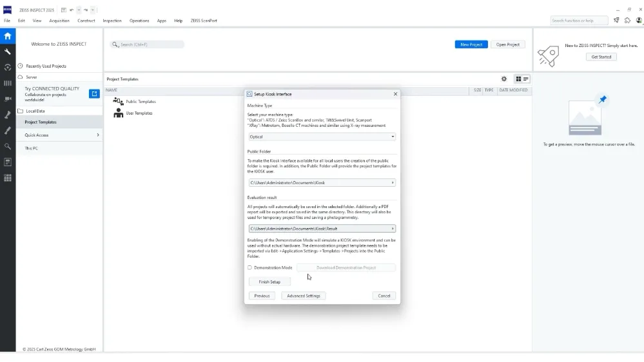Click the Finish Setup button

coord(269,282)
